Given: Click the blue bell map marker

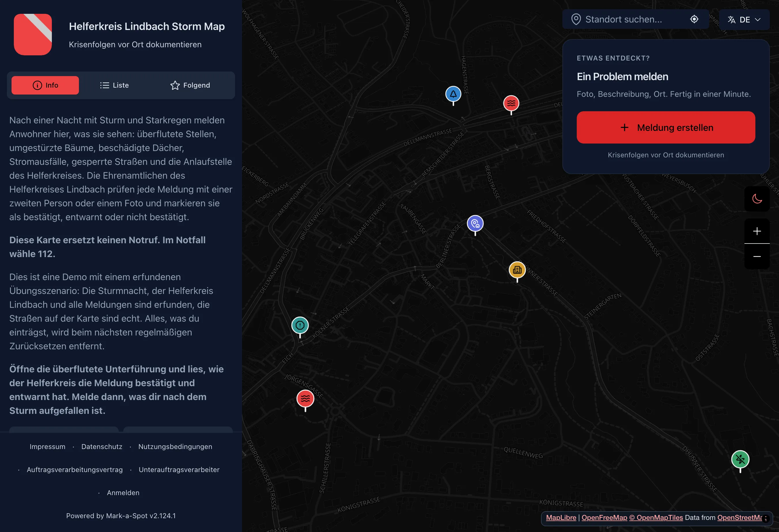Looking at the screenshot, I should [x=453, y=94].
